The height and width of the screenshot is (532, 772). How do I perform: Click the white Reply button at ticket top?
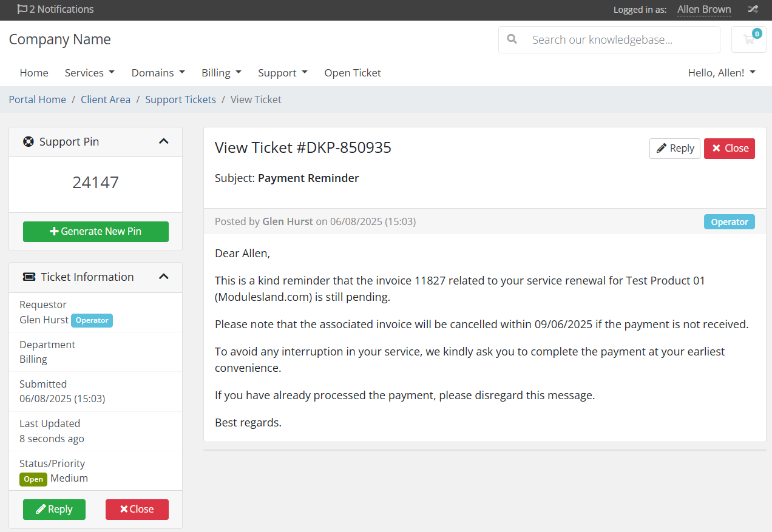coord(675,149)
